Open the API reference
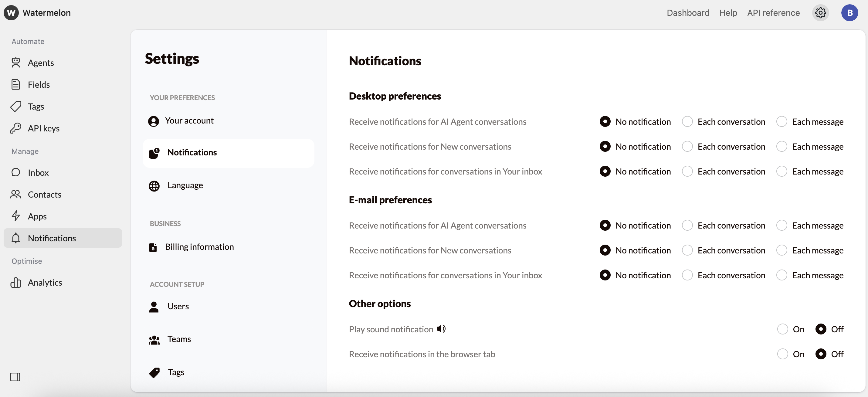The height and width of the screenshot is (397, 868). [x=773, y=13]
